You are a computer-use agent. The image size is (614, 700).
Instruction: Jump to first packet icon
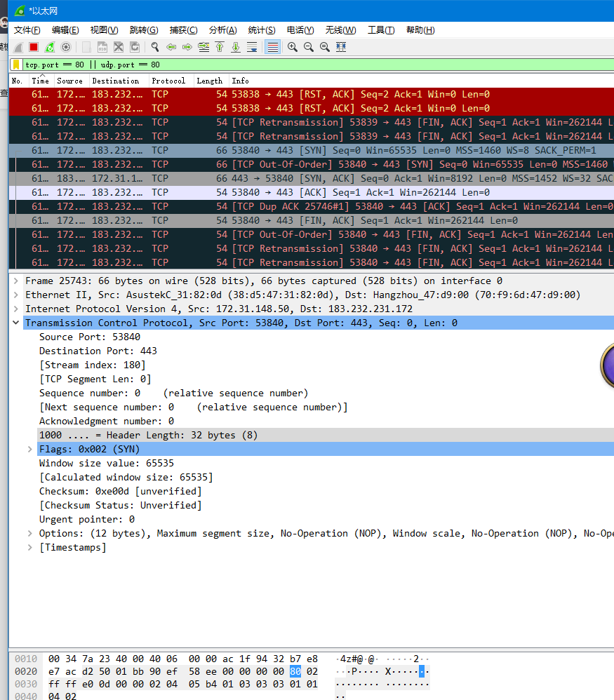tap(220, 47)
